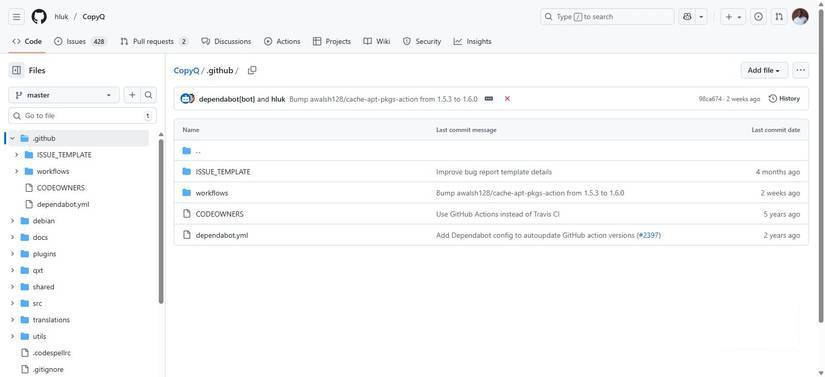Click the ISSUE_TEMPLATE folder icon in file list
825x377 pixels.
click(x=186, y=172)
